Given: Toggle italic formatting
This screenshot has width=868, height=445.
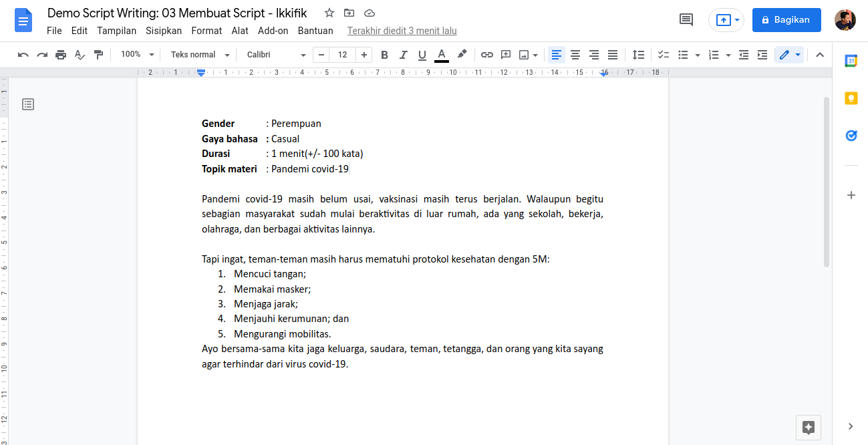Looking at the screenshot, I should pos(403,55).
